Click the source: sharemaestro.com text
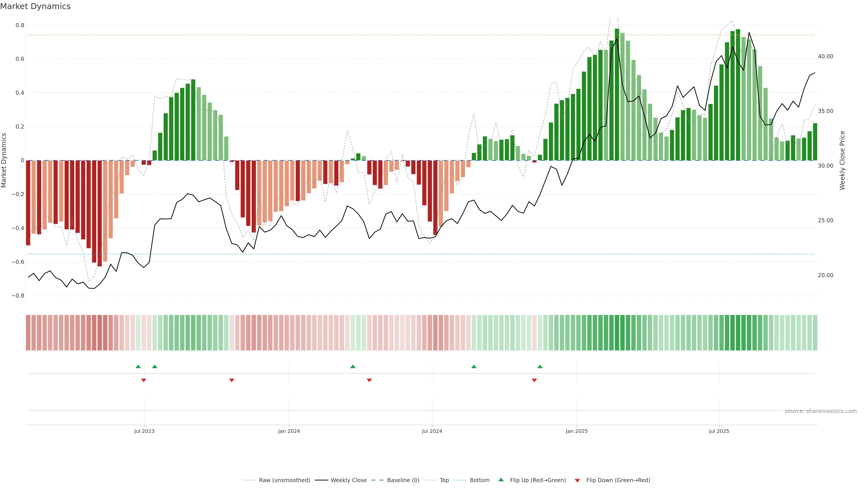The height and width of the screenshot is (488, 868). (821, 411)
